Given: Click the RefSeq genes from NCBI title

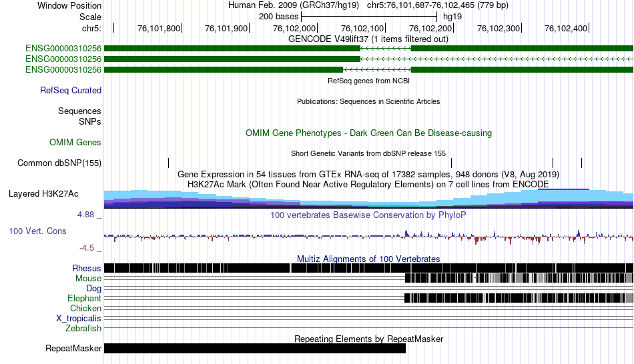Looking at the screenshot, I should pos(369,81).
